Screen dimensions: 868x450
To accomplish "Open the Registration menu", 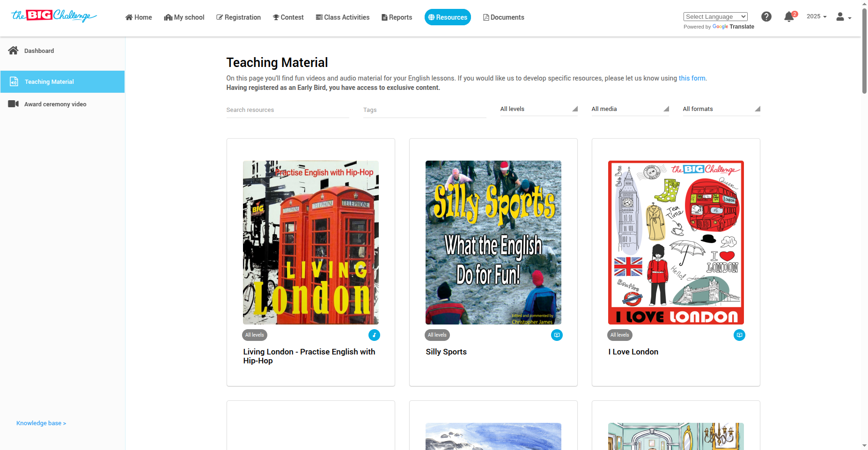I will pyautogui.click(x=239, y=17).
